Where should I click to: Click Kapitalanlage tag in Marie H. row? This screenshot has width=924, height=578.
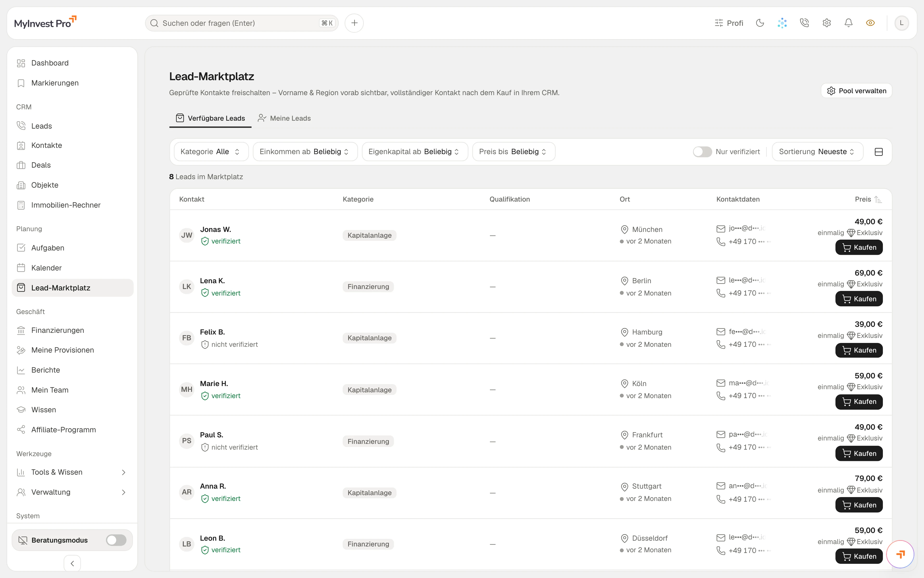coord(369,390)
